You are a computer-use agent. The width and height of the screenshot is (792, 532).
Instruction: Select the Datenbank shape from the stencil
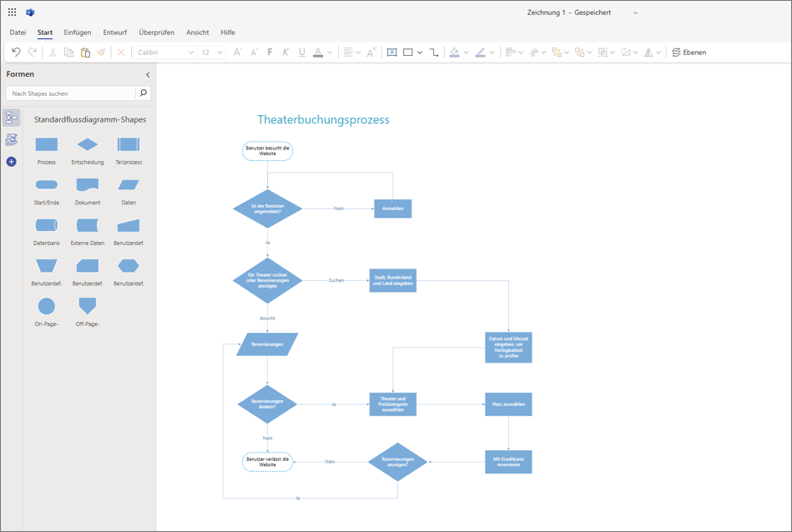point(46,227)
